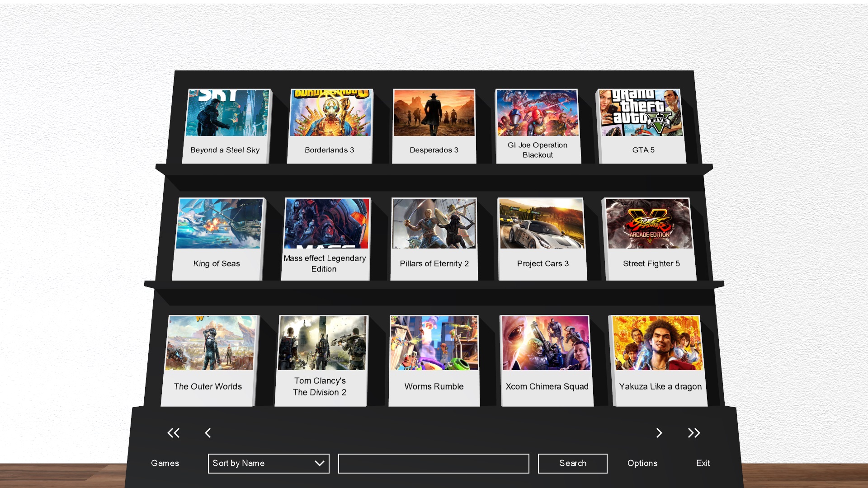The width and height of the screenshot is (868, 488).
Task: Select the Borderlands 3 cover art
Action: pos(330,113)
